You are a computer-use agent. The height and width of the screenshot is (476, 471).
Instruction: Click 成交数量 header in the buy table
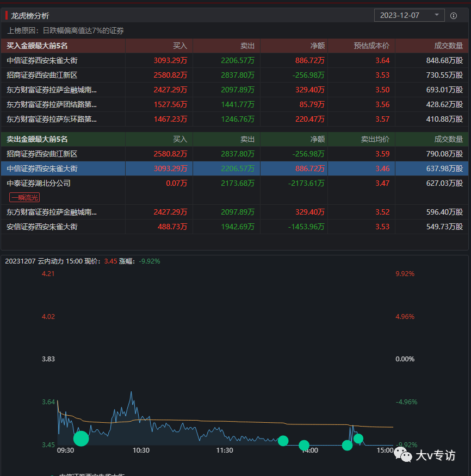point(449,46)
